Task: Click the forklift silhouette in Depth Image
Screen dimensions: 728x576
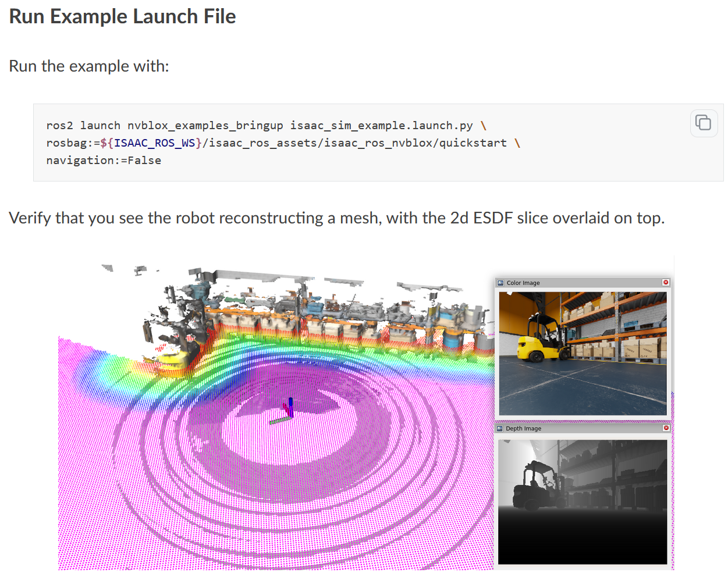Action: click(x=535, y=486)
